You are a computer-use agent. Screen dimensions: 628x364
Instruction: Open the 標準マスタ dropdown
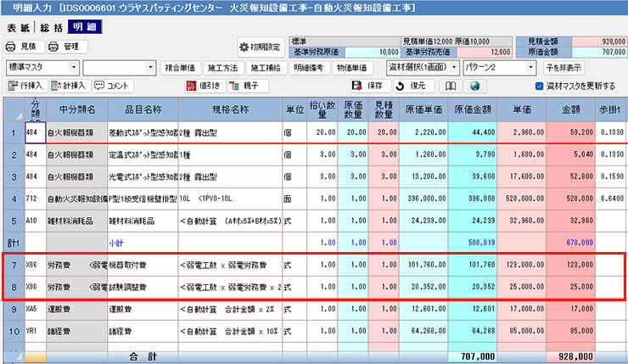coord(42,66)
